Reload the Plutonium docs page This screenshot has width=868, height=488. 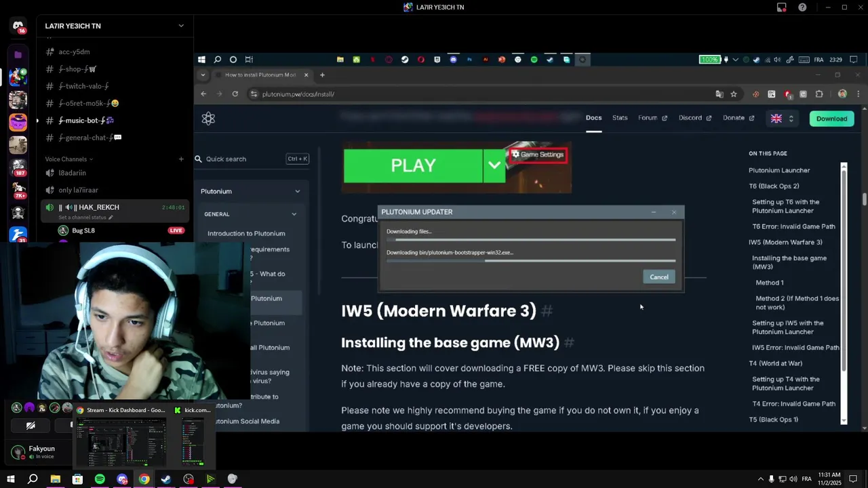click(235, 94)
